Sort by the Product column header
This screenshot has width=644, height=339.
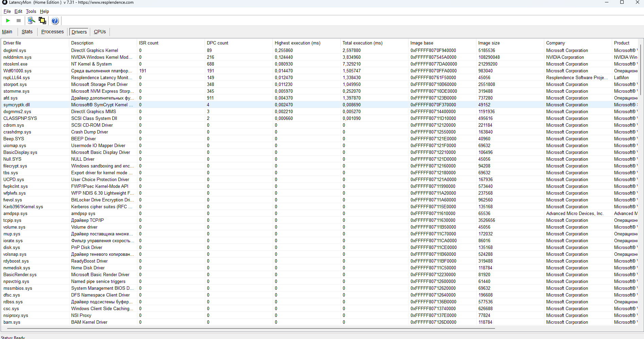click(x=625, y=43)
